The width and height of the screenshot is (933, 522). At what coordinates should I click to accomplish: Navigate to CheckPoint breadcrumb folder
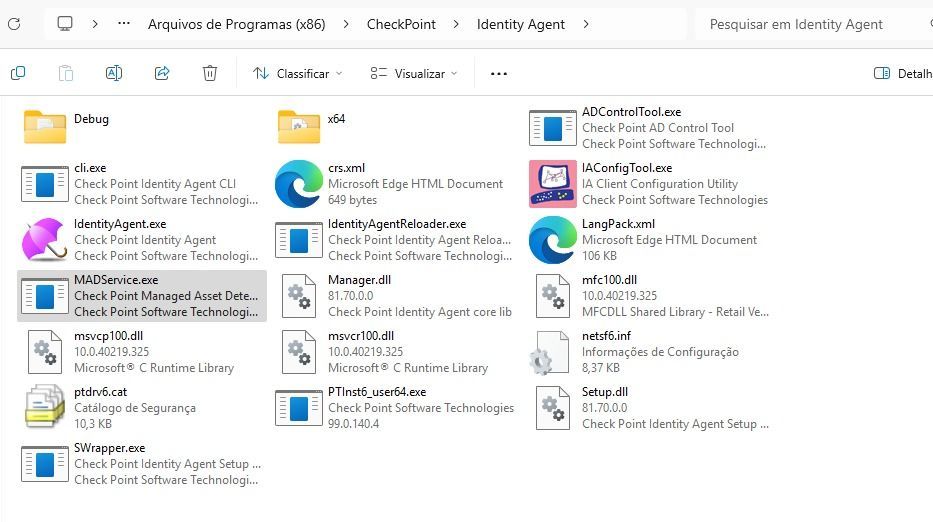click(x=401, y=24)
